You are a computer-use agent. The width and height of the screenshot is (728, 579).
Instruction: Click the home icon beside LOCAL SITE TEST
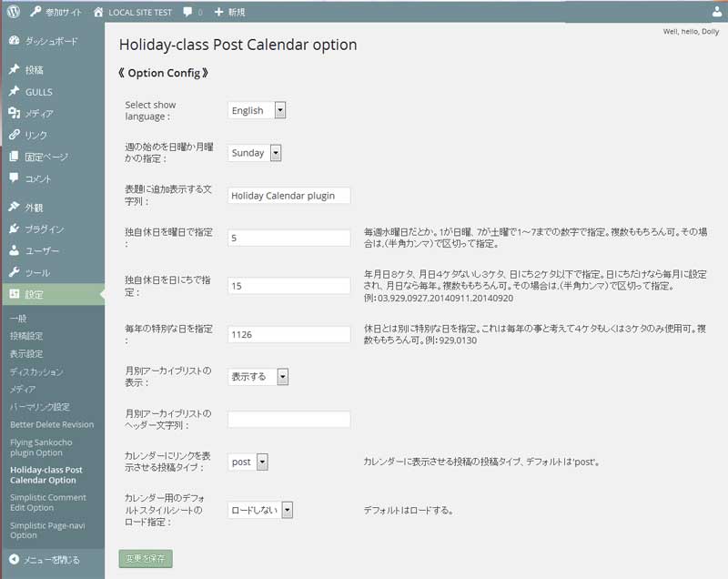(x=98, y=12)
